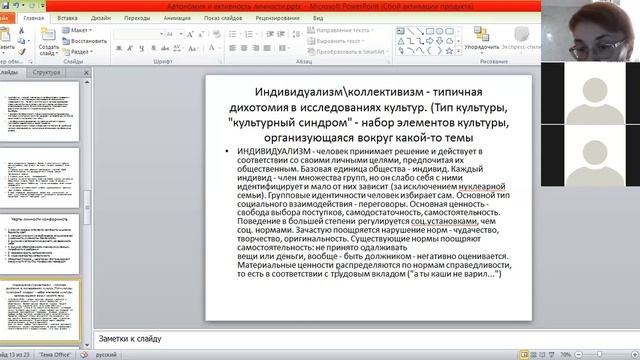Select the Triangle shape in the gallery
This screenshot has height=360, width=640.
401,41
